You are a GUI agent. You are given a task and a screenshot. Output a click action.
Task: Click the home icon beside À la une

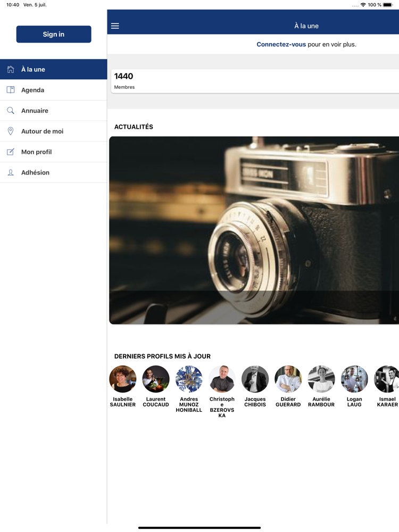coord(11,69)
